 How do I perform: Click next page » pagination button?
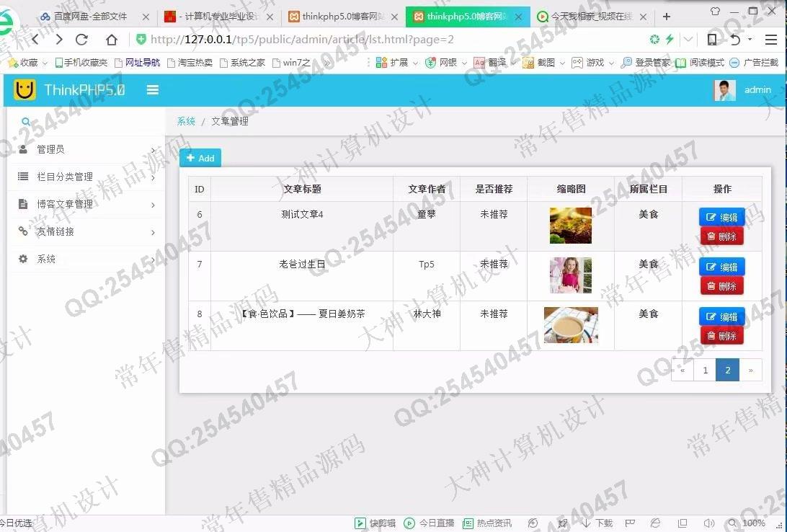[751, 371]
